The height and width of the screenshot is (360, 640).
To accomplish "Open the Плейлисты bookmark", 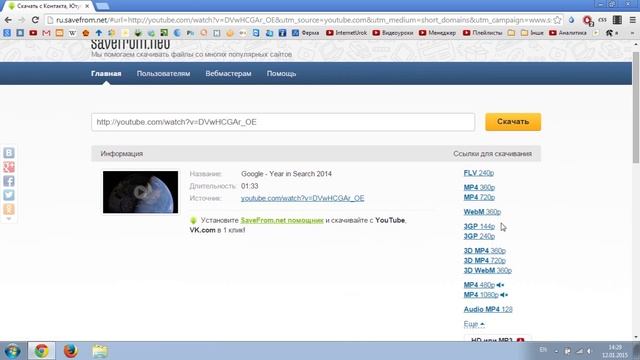I will pos(482,33).
